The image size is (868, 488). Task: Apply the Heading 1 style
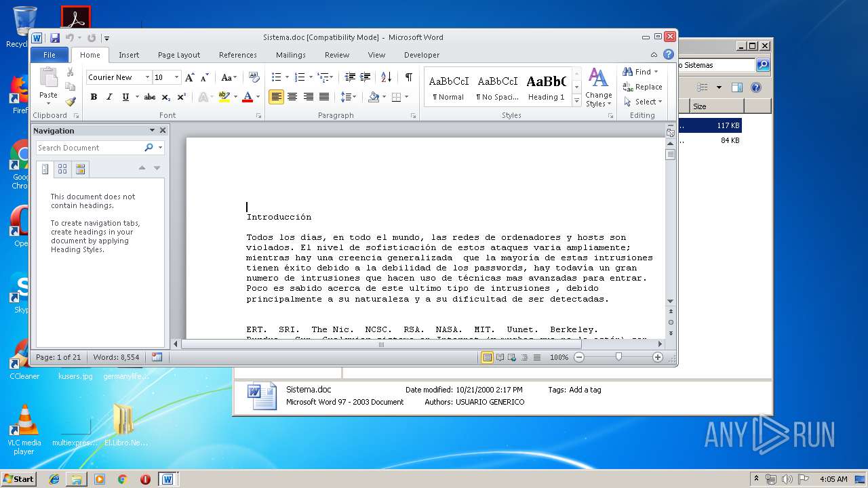pos(546,87)
